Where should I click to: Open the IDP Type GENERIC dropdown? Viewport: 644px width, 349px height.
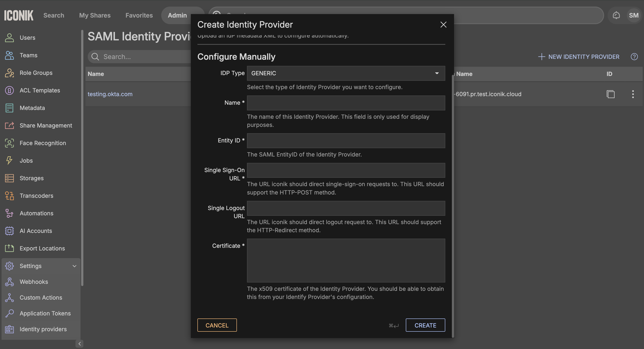[x=346, y=73]
